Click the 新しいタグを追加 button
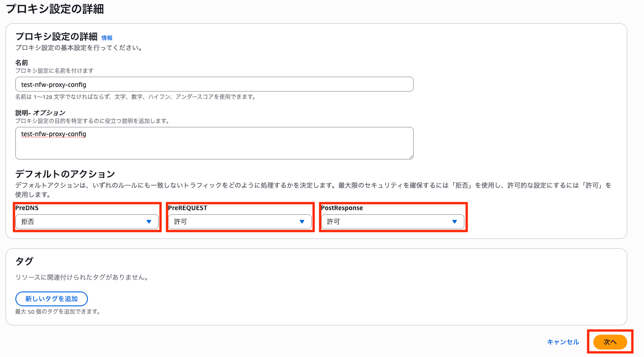The width and height of the screenshot is (644, 357). tap(52, 299)
